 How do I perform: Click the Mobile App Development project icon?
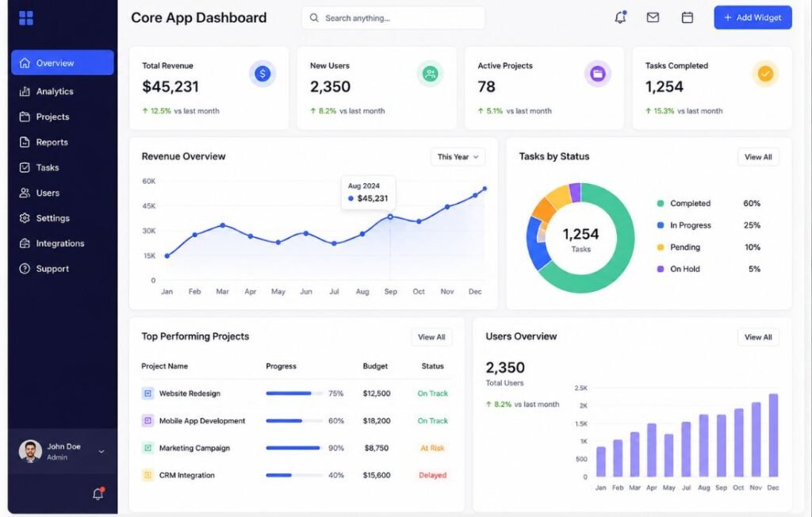147,420
